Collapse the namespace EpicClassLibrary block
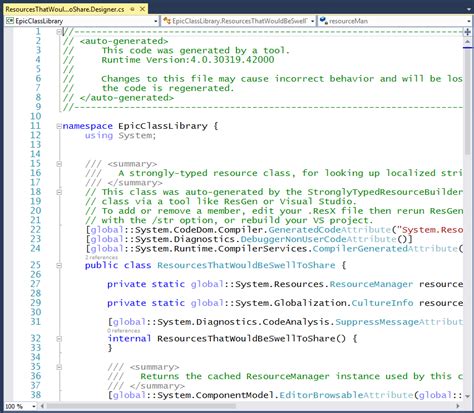This screenshot has height=413, width=474. coord(59,126)
